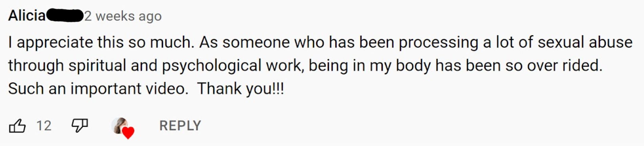Like Alicia's comment with the thumbs-up icon
Viewport: 644px width, 146px height.
(17, 126)
